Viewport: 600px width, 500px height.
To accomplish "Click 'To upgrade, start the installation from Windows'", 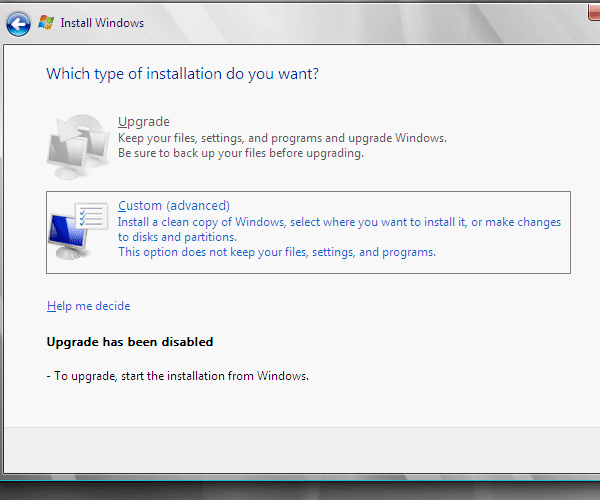I will pos(181,376).
